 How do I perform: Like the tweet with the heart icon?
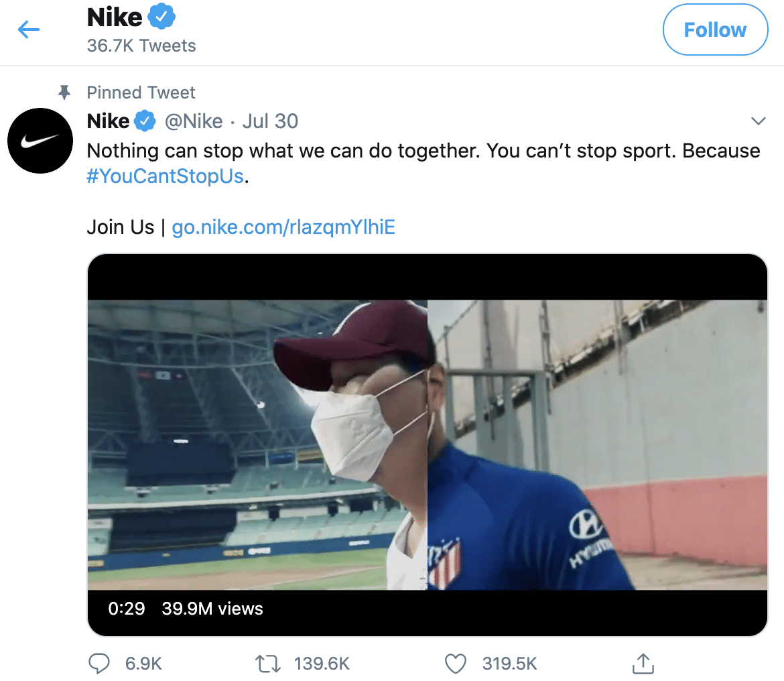456,664
